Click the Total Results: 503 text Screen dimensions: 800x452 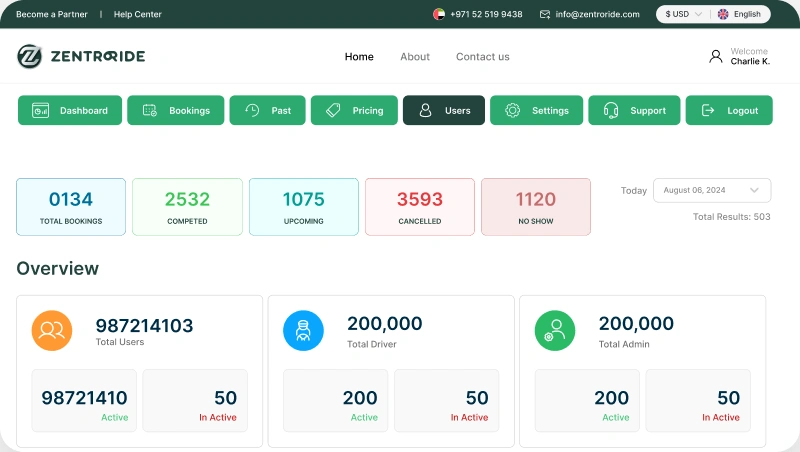point(732,217)
